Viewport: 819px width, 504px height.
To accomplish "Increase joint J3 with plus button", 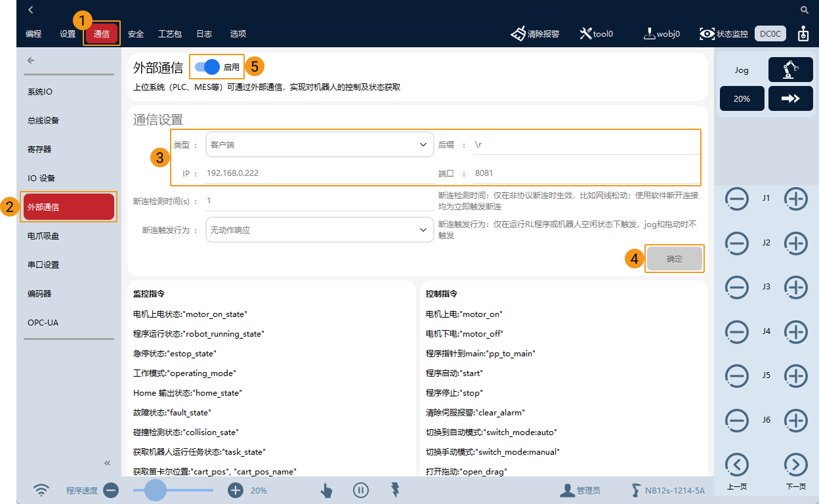I will (796, 287).
